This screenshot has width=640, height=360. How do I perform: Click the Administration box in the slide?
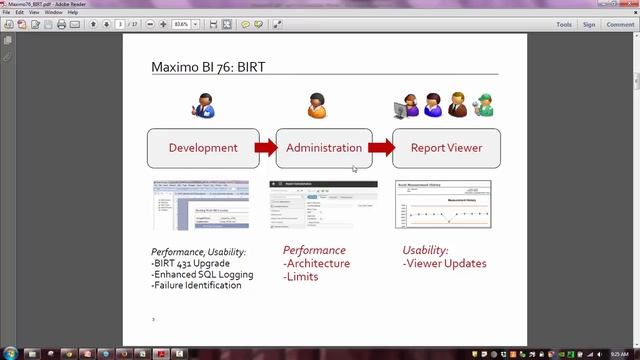(x=324, y=148)
